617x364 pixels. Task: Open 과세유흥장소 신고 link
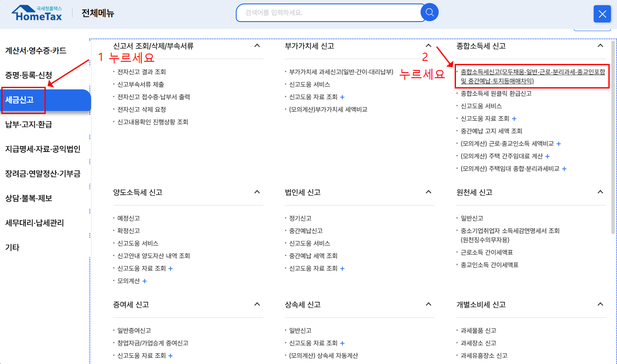coord(484,356)
